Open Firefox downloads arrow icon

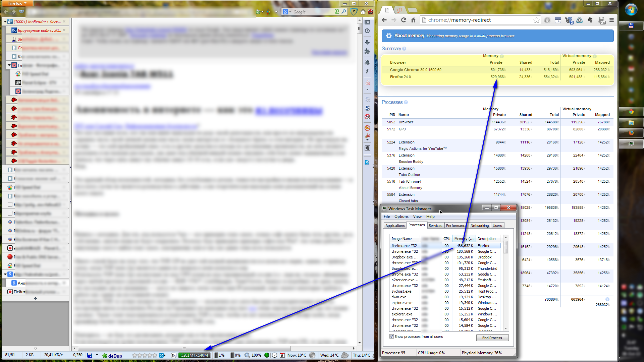pyautogui.click(x=367, y=42)
